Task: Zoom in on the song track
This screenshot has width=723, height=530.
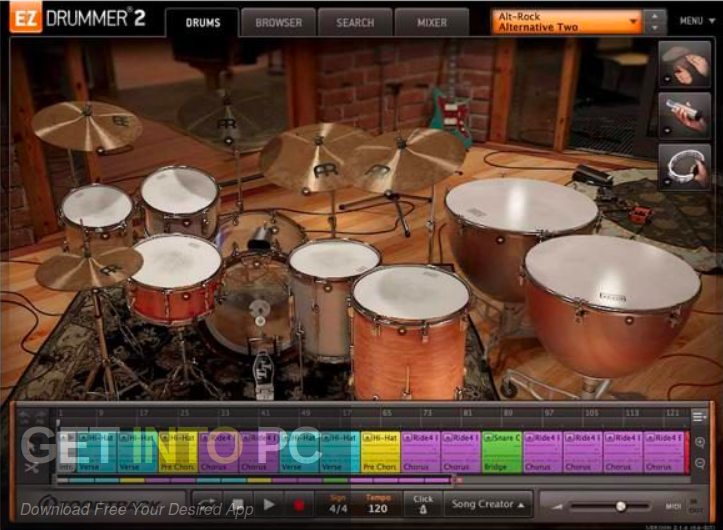Action: pyautogui.click(x=699, y=442)
